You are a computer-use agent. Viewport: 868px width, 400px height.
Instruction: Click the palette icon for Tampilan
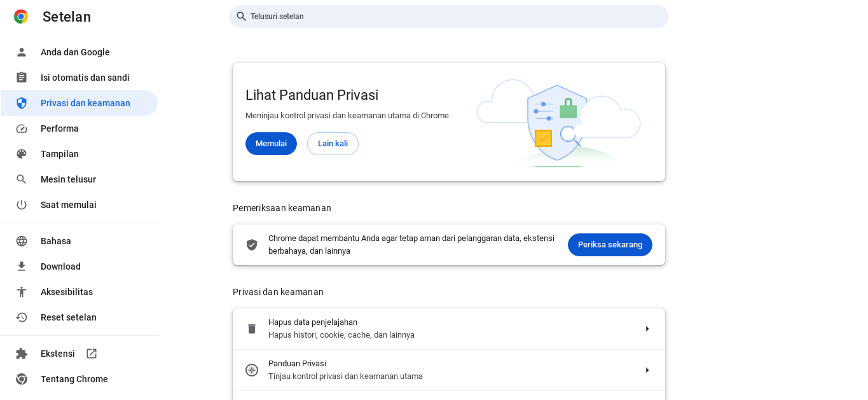(x=22, y=154)
